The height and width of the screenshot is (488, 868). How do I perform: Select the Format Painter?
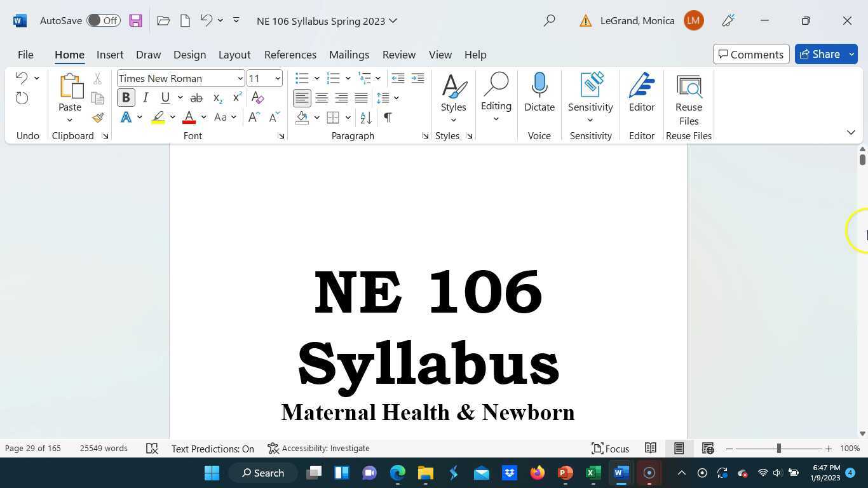pos(97,118)
